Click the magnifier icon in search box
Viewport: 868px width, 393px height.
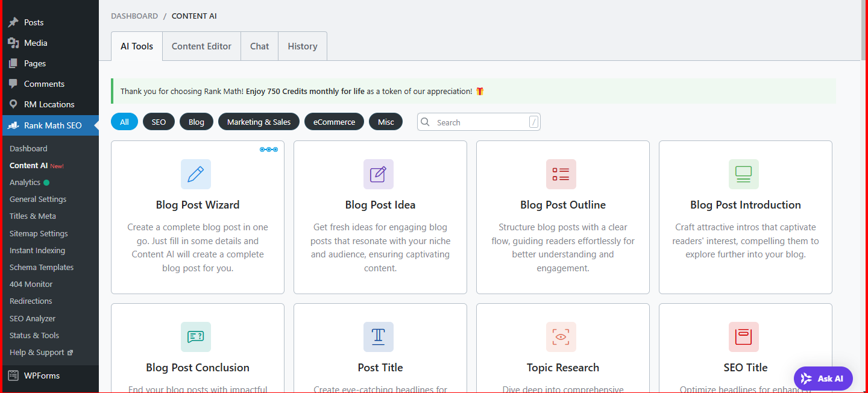[x=425, y=122]
